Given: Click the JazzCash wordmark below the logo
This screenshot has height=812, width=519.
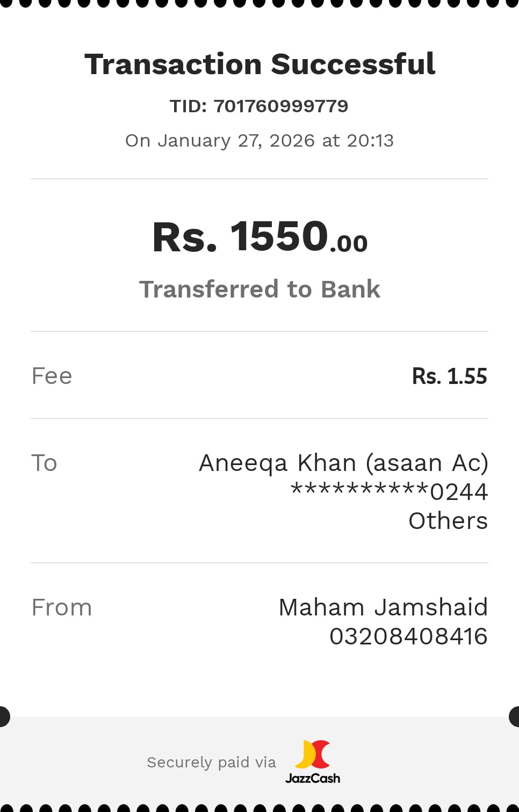Looking at the screenshot, I should [x=313, y=778].
